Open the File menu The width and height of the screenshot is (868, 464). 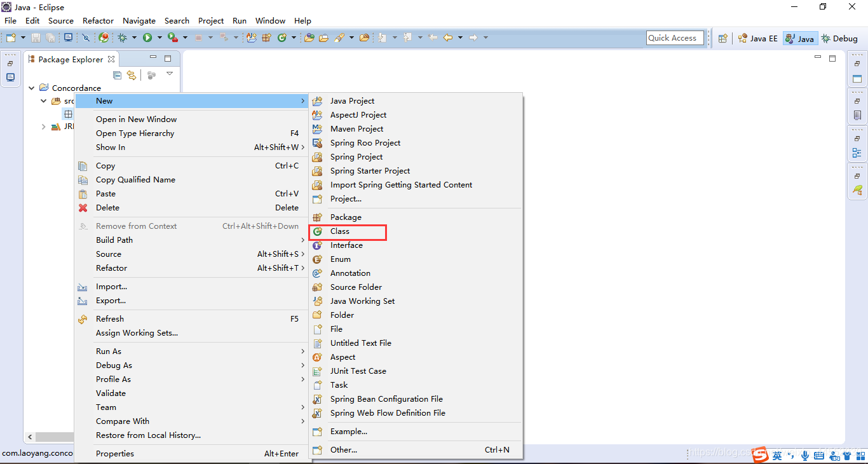[10, 20]
